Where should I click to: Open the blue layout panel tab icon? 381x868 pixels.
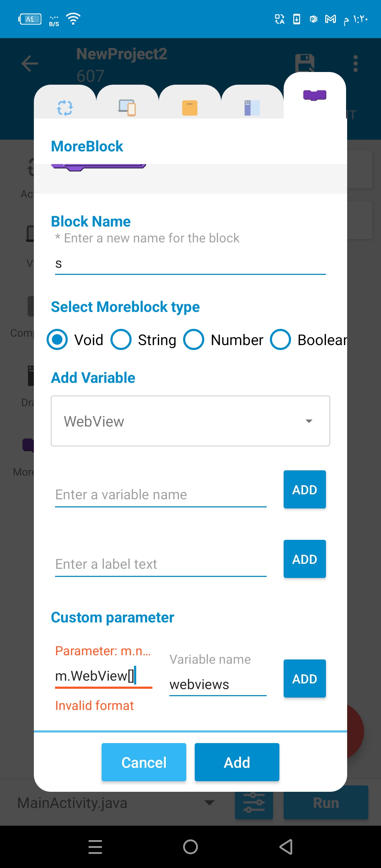click(252, 108)
